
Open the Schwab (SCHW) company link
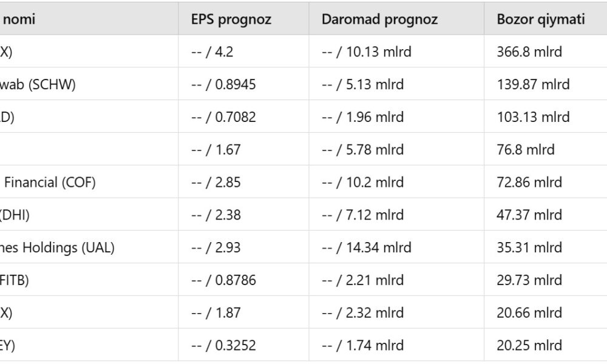tap(38, 84)
